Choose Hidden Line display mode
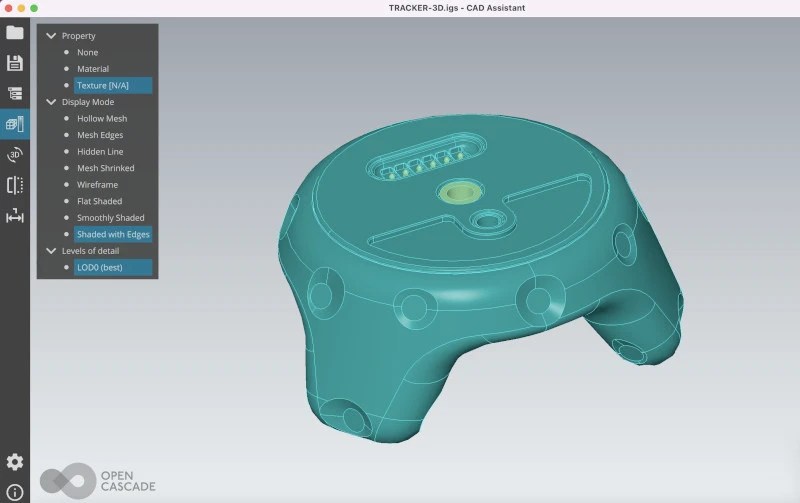The height and width of the screenshot is (503, 800). coord(100,152)
